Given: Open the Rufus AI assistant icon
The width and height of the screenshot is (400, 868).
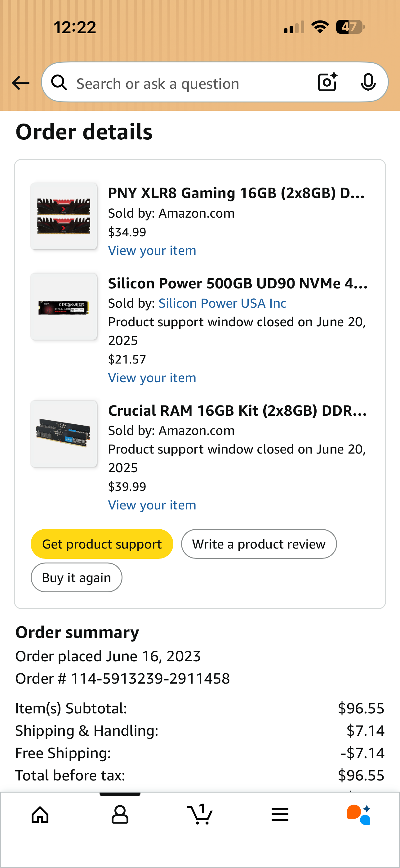Looking at the screenshot, I should point(359,815).
